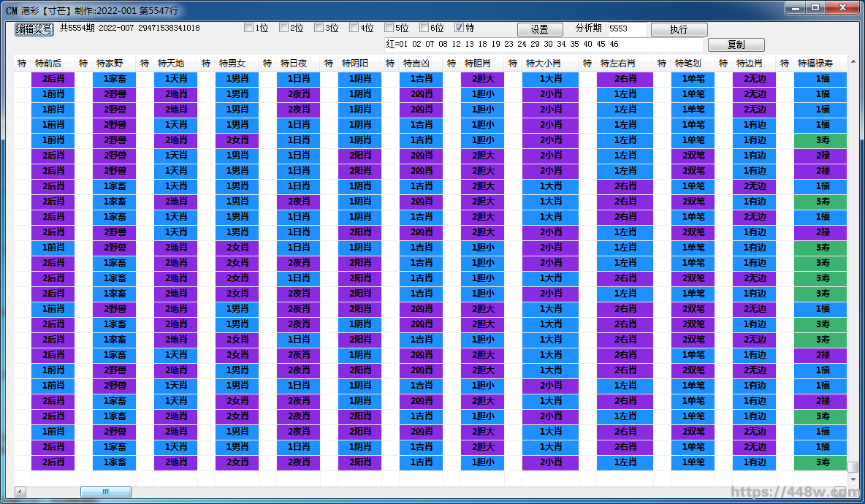Image resolution: width=865 pixels, height=504 pixels.
Task: Click the 复制 copy button
Action: click(x=736, y=45)
